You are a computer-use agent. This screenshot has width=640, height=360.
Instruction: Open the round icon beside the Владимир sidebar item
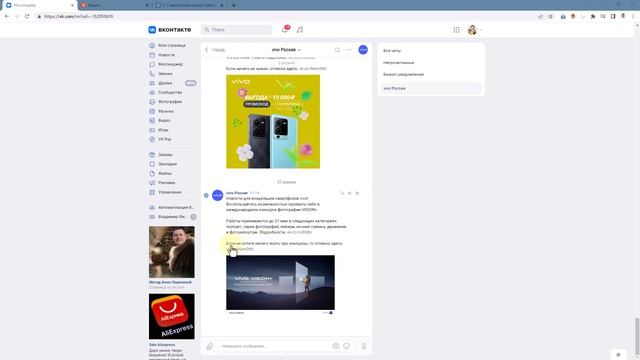click(193, 217)
